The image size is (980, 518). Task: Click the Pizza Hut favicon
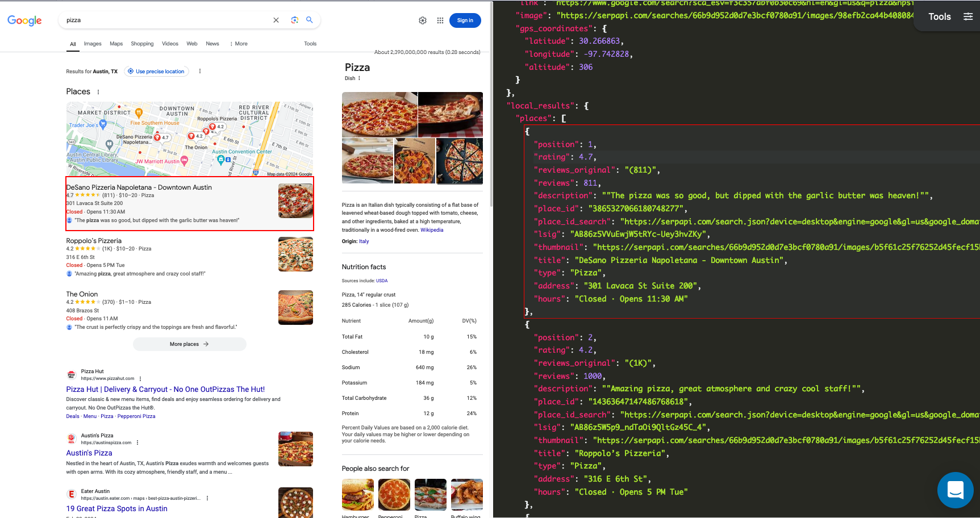(x=72, y=375)
